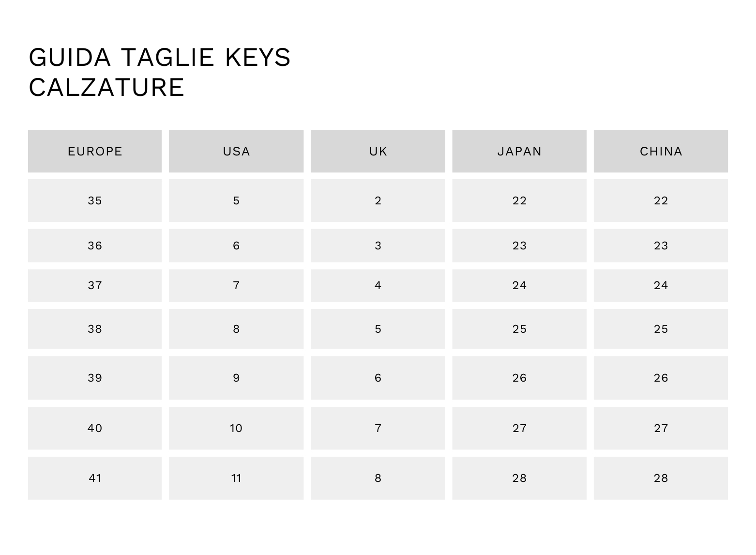Viewport: 756px width, 555px height.
Task: Click the Guida Taglie Keys Calzature title
Action: pos(160,72)
